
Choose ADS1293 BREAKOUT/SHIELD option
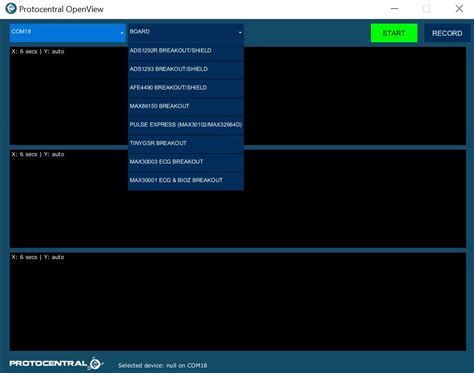coord(186,69)
